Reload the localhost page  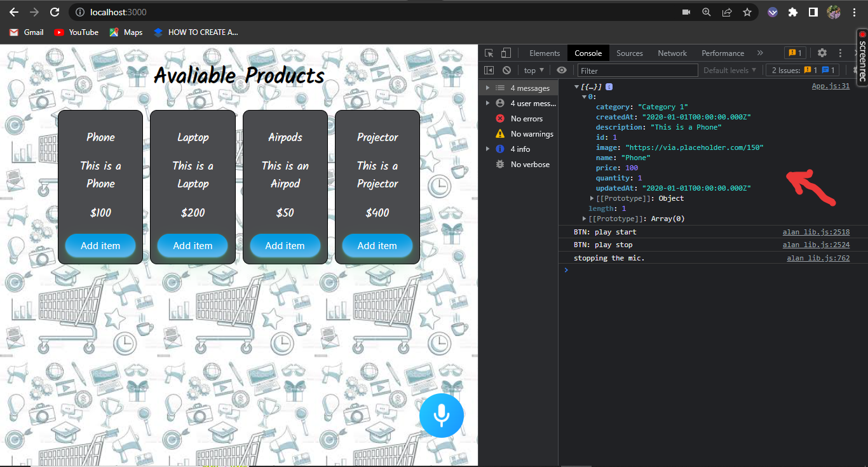[x=55, y=12]
